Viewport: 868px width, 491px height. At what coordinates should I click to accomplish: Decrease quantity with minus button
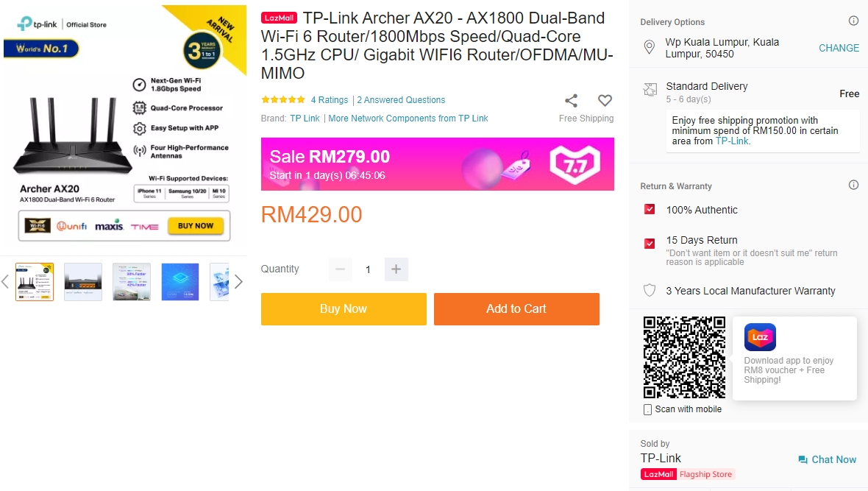pyautogui.click(x=340, y=269)
